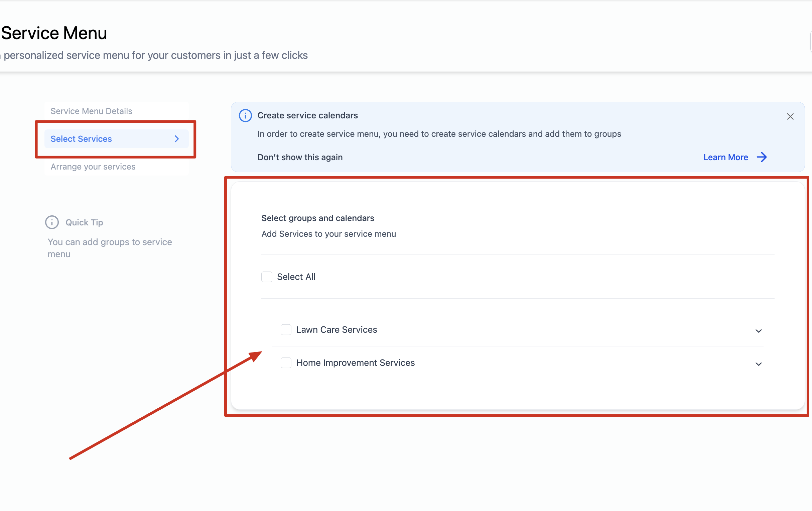Click the Learn More link
Viewport: 812px width, 511px height.
[x=725, y=157]
